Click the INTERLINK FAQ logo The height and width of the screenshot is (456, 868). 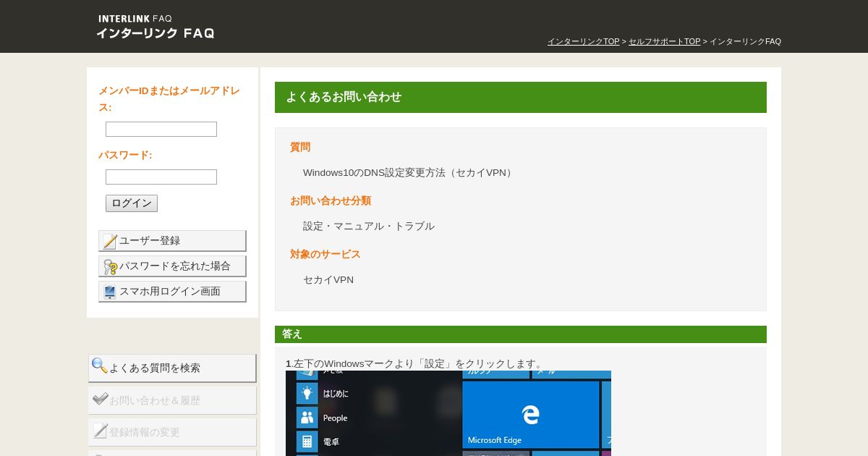pyautogui.click(x=156, y=27)
